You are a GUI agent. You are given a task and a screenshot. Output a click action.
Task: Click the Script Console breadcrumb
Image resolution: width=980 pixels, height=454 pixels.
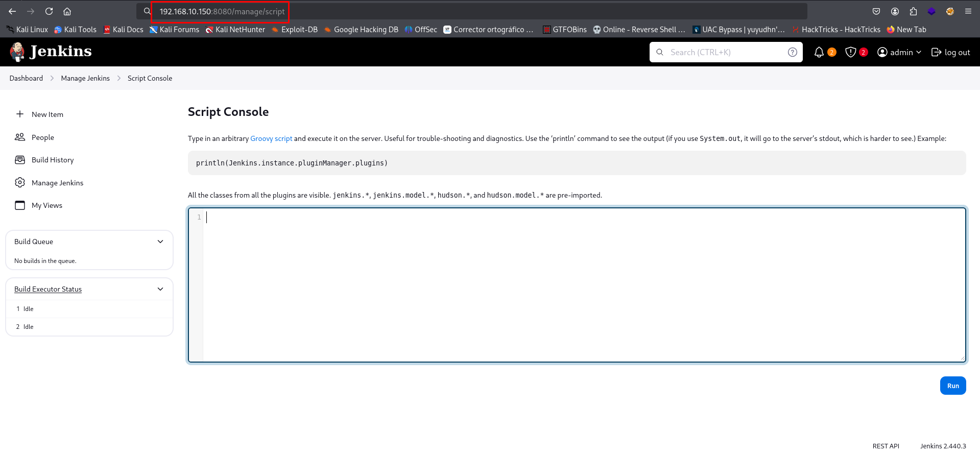coord(150,78)
